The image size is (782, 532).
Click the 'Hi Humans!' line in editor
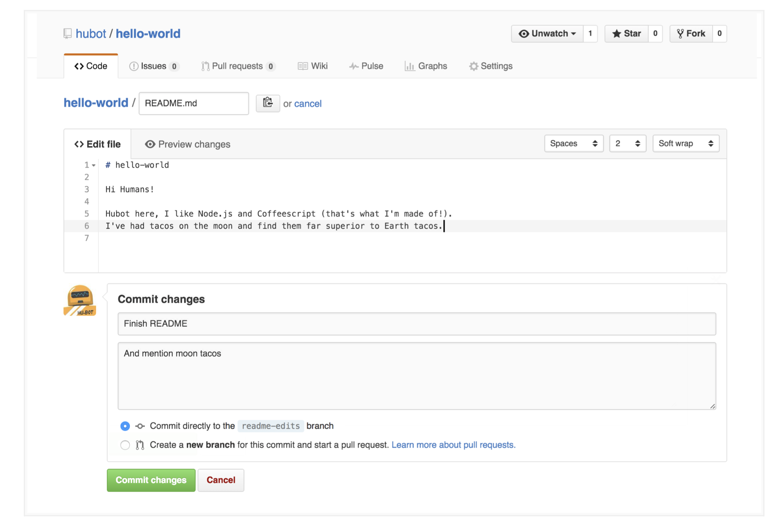130,190
